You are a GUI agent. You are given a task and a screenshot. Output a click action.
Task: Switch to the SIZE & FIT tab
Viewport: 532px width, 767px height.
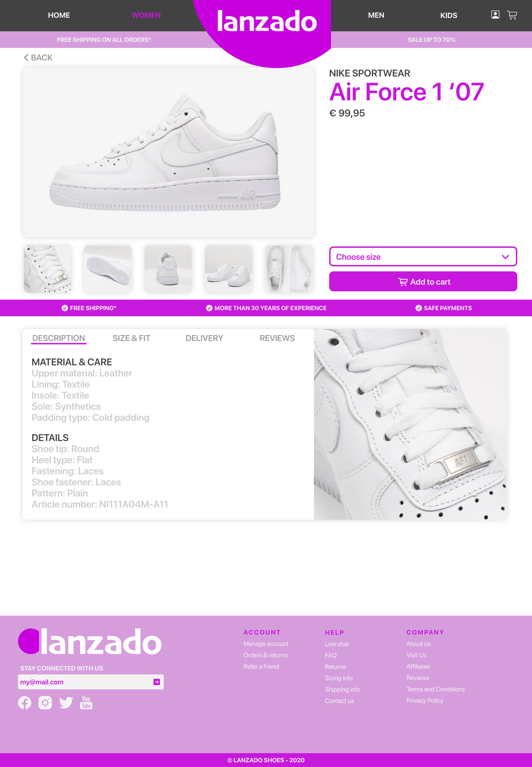(x=131, y=338)
